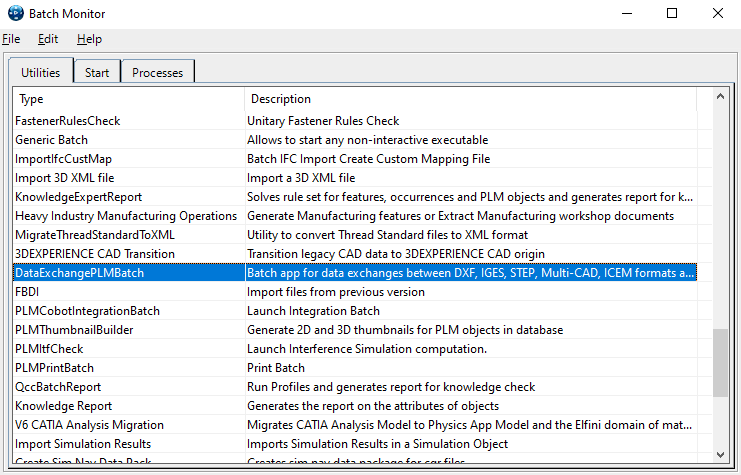741x475 pixels.
Task: Open the File menu
Action: coord(11,39)
